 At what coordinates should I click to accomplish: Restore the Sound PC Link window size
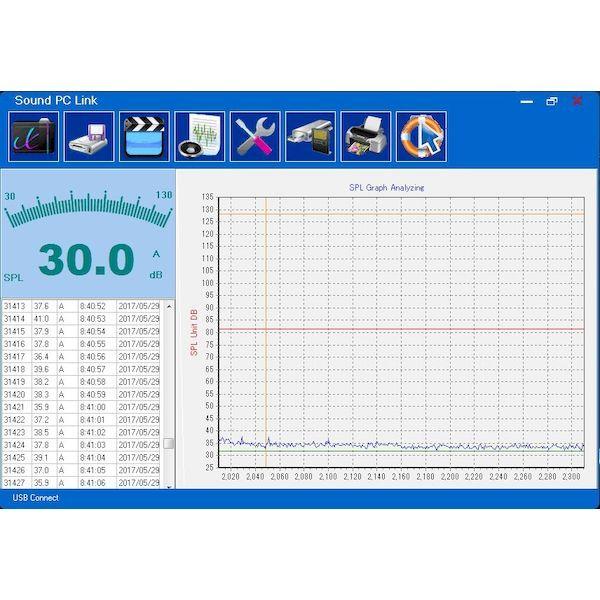tap(551, 101)
